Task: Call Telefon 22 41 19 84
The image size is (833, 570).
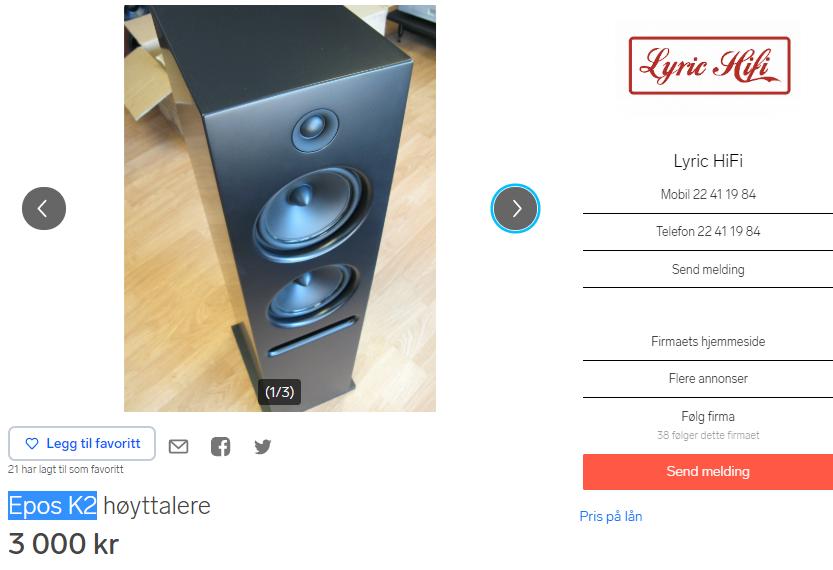Action: [708, 232]
